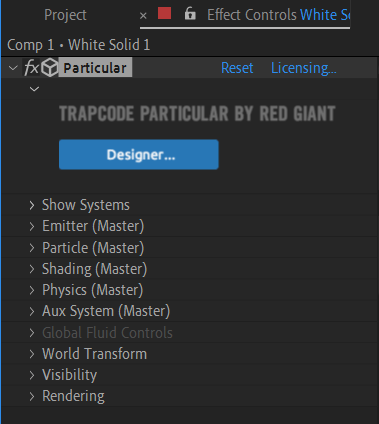Open the Particular Designer
Viewport: 379px width, 424px height.
click(139, 155)
